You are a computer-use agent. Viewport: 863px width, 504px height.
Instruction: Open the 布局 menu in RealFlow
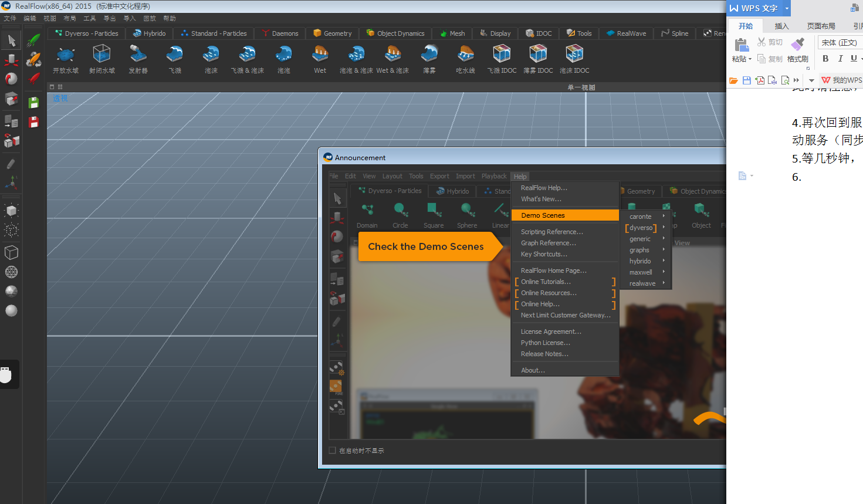tap(70, 19)
